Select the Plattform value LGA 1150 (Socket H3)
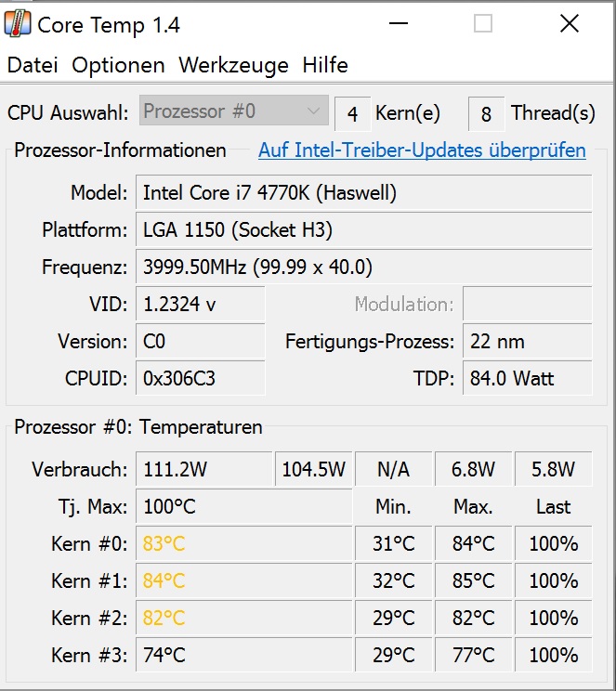The height and width of the screenshot is (691, 616). click(364, 229)
